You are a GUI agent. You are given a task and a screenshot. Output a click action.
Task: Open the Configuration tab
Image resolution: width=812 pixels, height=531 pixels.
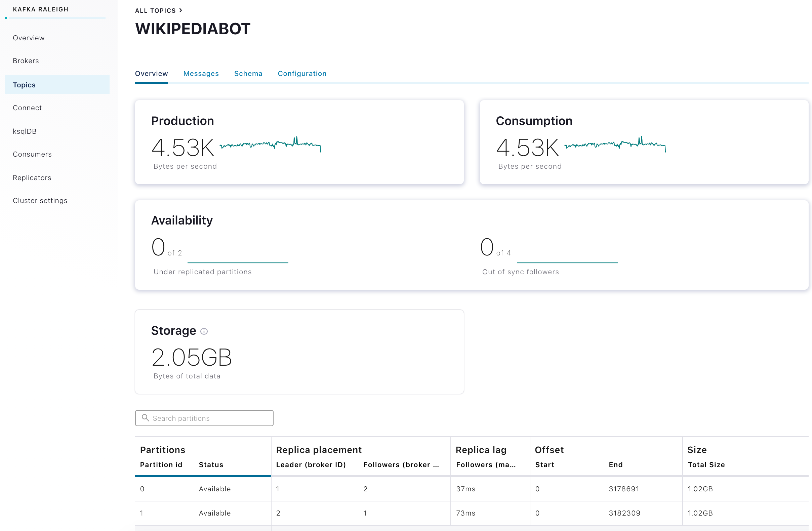pos(302,74)
